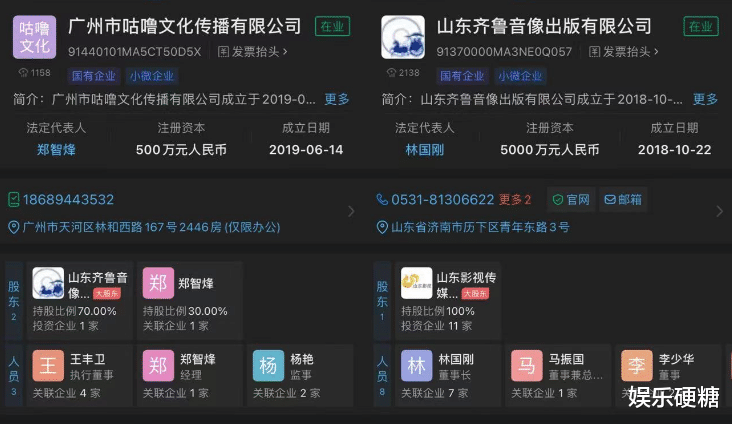Select 人员 8 tab for 山东齐鲁音像
The image size is (732, 424).
click(382, 375)
